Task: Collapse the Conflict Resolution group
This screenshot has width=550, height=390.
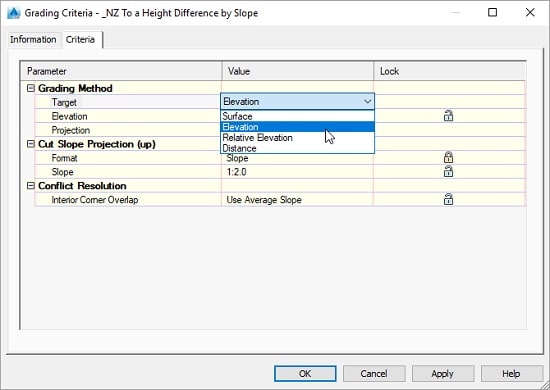Action: click(31, 186)
